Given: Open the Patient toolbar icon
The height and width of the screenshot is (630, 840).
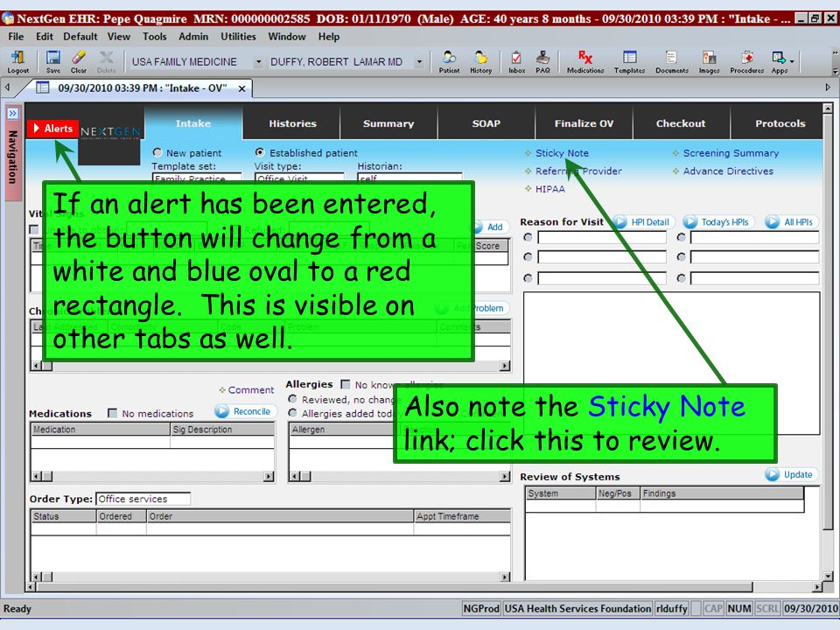Looking at the screenshot, I should point(449,61).
